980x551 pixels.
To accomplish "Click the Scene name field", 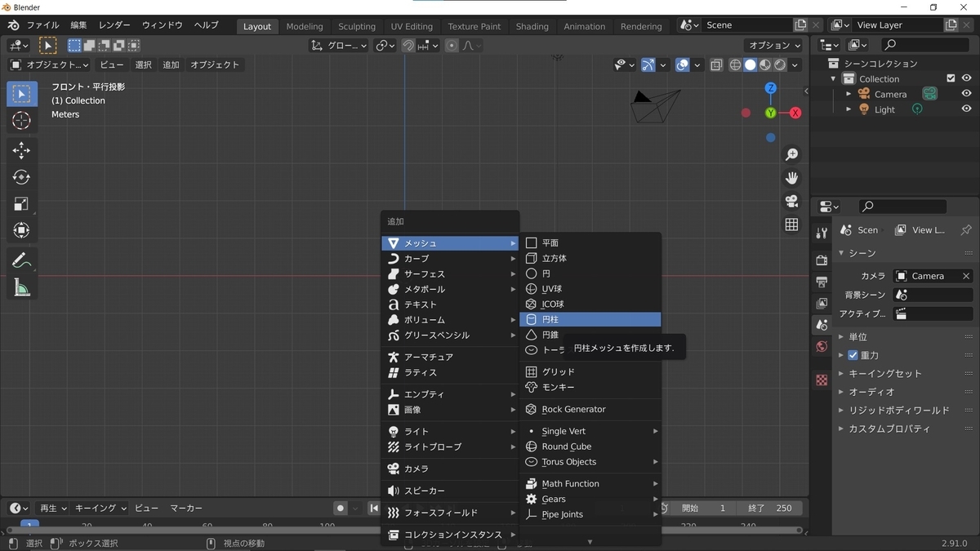I will (747, 25).
